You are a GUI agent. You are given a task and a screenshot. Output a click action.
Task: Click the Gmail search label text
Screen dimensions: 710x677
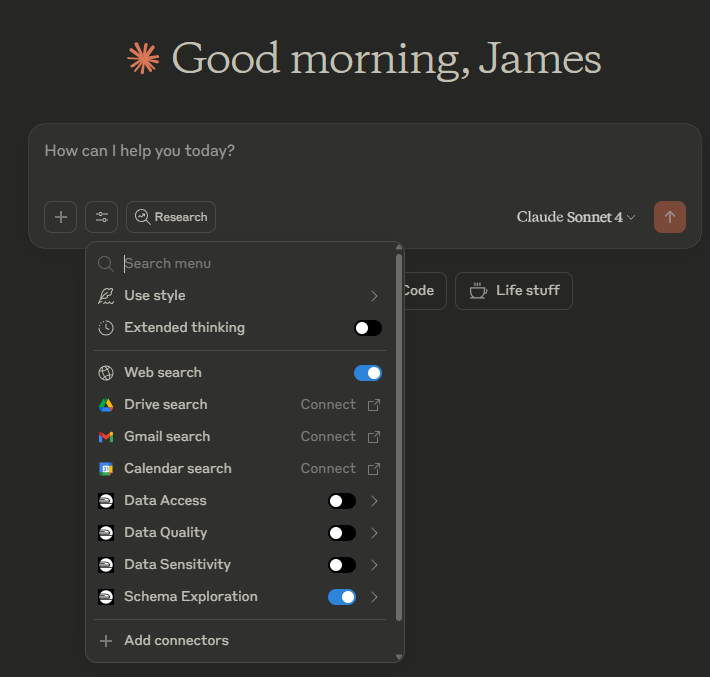[167, 437]
